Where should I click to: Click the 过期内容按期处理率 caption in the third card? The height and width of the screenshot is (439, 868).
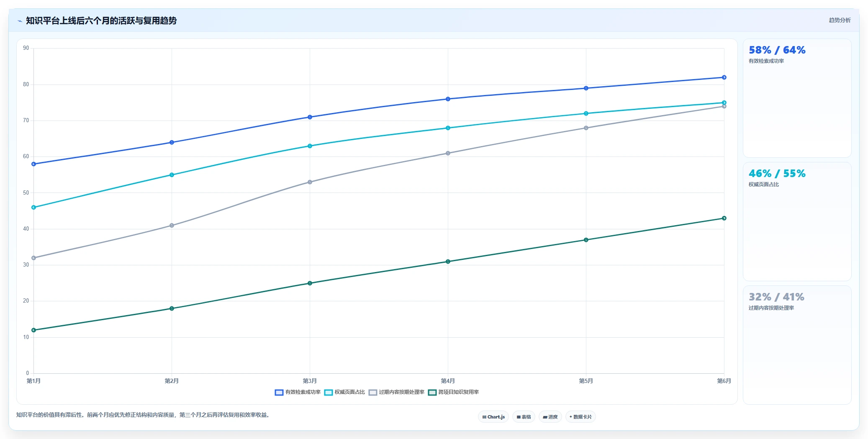(771, 308)
